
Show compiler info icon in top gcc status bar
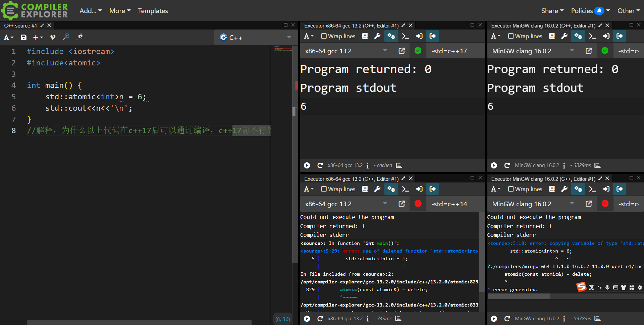(x=367, y=165)
